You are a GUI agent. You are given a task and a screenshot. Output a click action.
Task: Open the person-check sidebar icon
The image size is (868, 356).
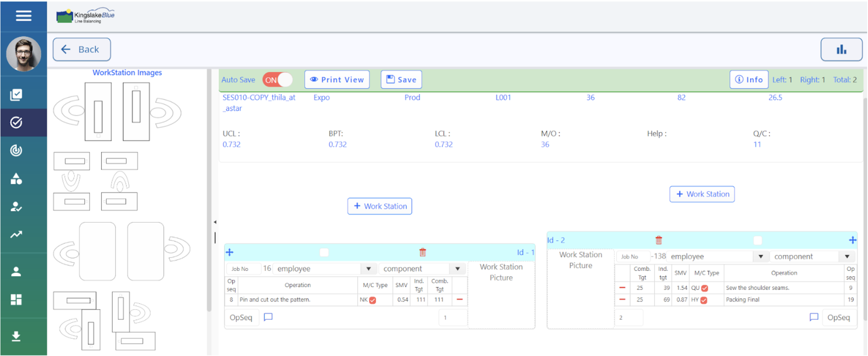16,206
